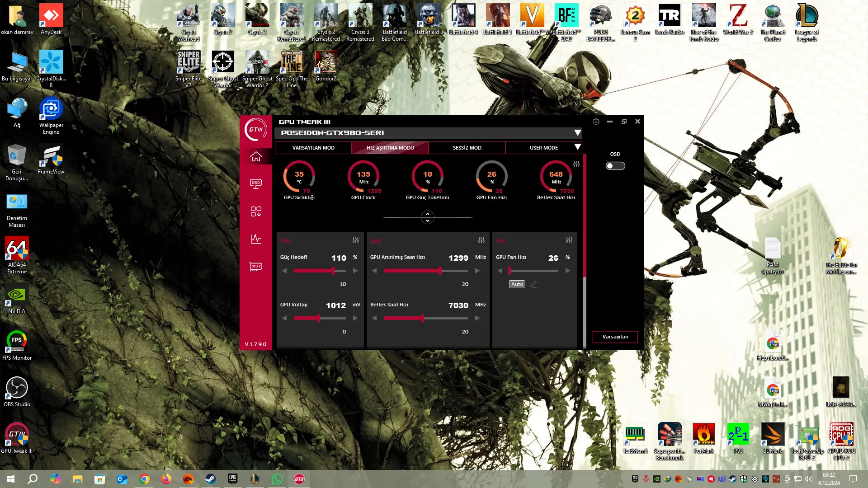Select the SESSİZ MOD tab
The height and width of the screenshot is (488, 868).
(x=467, y=148)
